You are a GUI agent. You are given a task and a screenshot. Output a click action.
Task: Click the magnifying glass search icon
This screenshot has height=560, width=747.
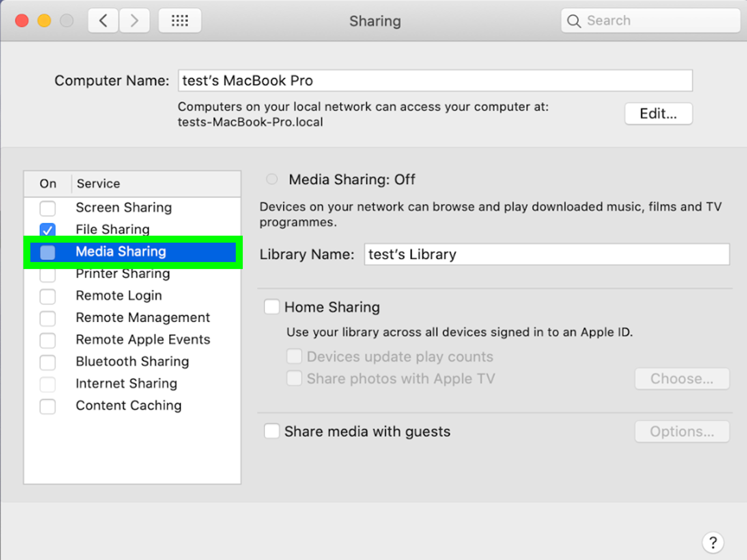[573, 21]
